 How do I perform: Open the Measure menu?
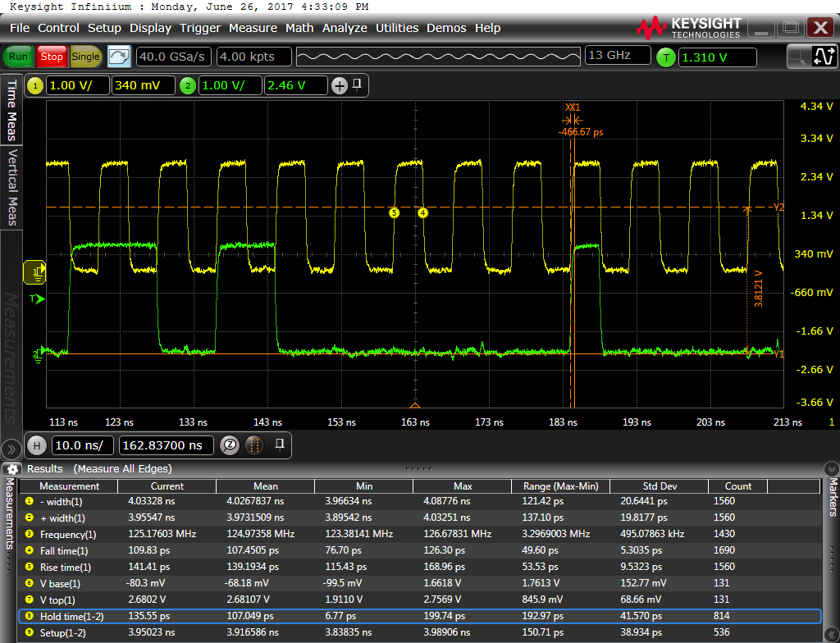tap(253, 28)
